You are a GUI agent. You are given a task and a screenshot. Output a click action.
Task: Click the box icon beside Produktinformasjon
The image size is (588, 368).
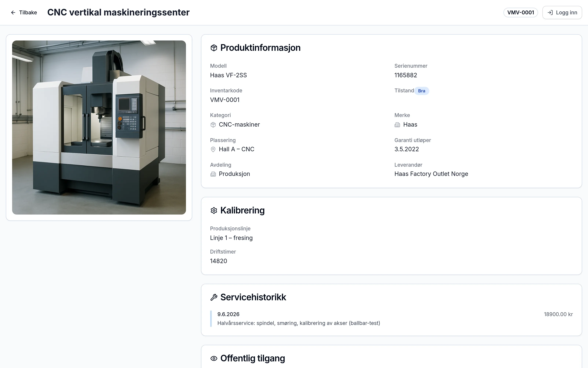point(214,48)
